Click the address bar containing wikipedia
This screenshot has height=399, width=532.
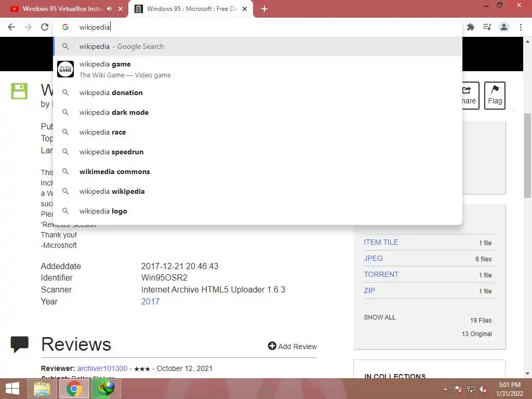pyautogui.click(x=258, y=27)
